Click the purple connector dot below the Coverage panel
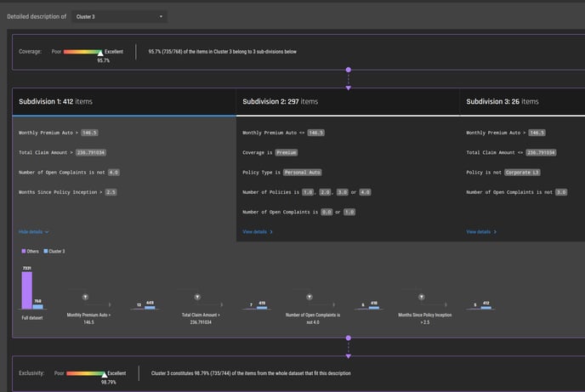The width and height of the screenshot is (585, 392). pyautogui.click(x=349, y=70)
